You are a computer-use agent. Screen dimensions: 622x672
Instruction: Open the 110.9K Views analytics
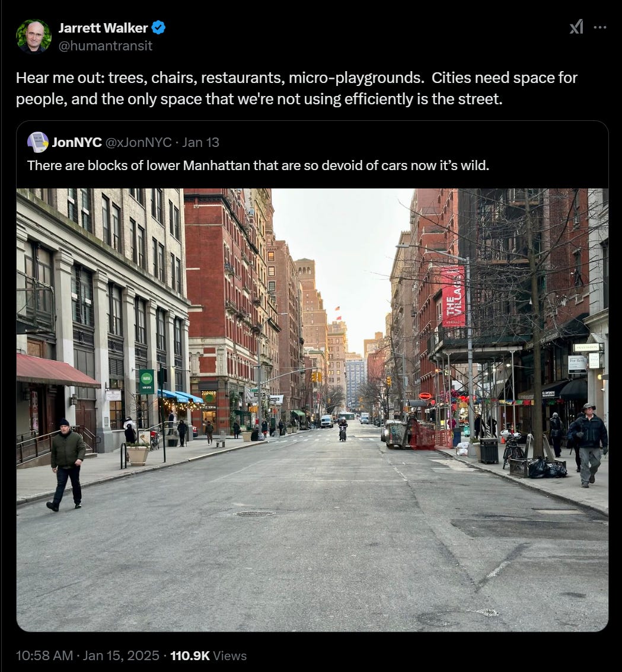[x=209, y=656]
